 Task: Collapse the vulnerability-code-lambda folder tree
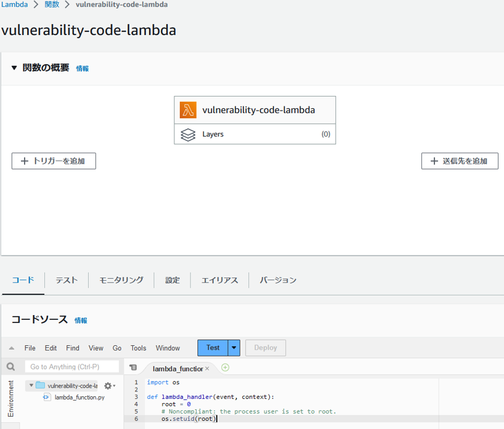(31, 385)
